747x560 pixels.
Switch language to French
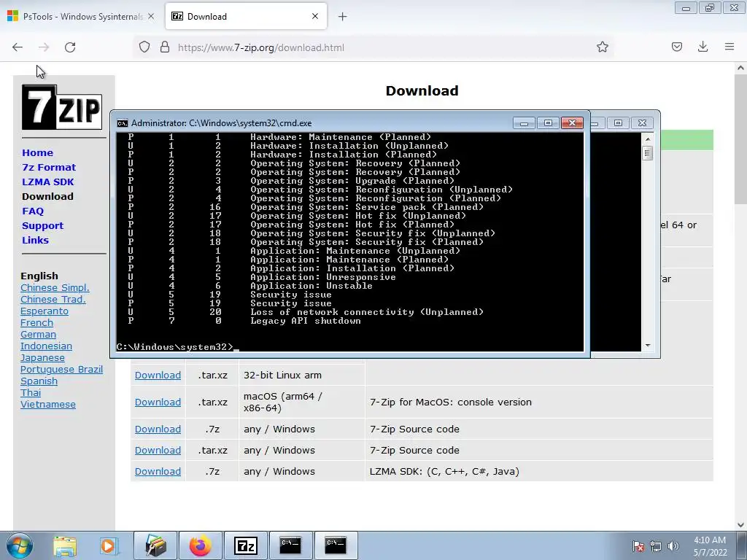click(x=36, y=322)
